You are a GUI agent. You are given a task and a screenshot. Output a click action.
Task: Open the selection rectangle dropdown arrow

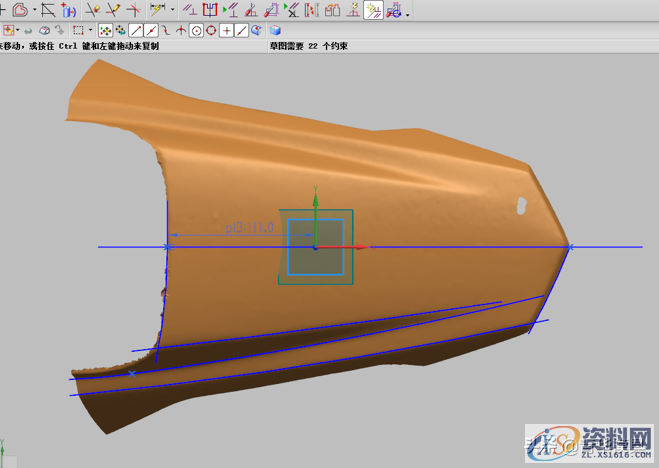click(90, 31)
